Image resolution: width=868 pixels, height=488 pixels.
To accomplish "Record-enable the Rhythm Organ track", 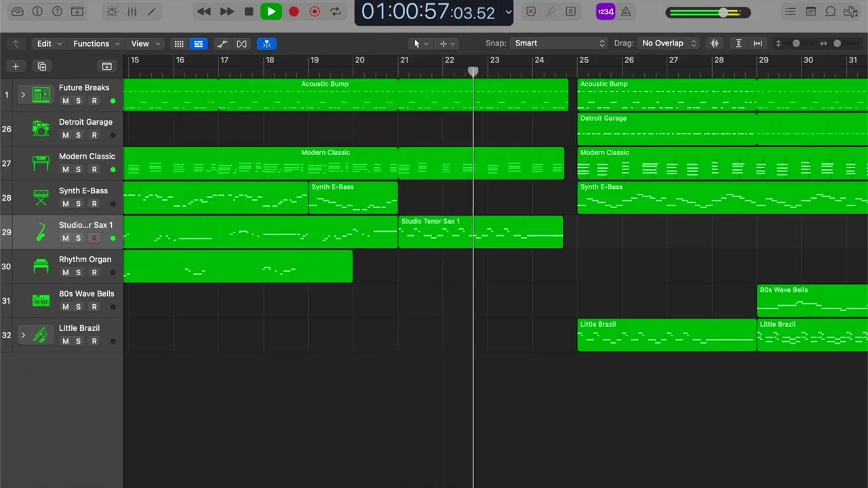I will point(94,272).
